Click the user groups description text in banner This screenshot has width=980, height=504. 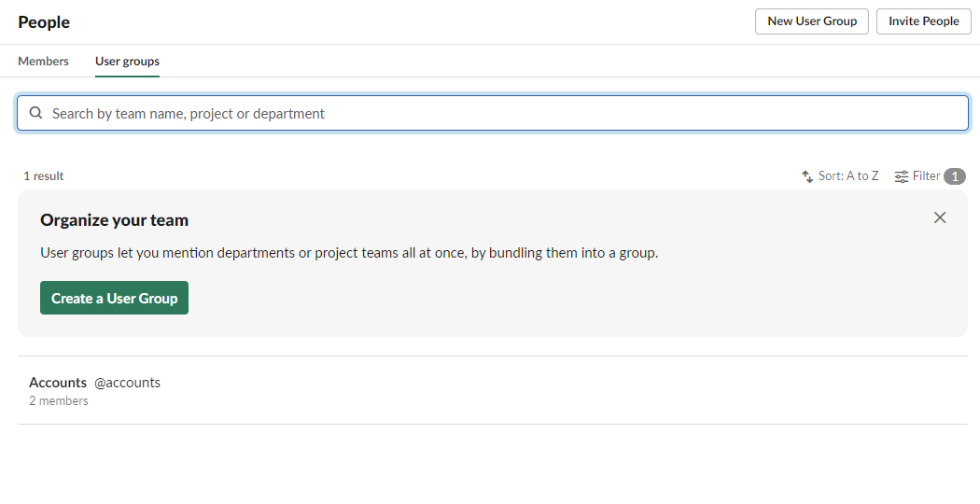[349, 253]
